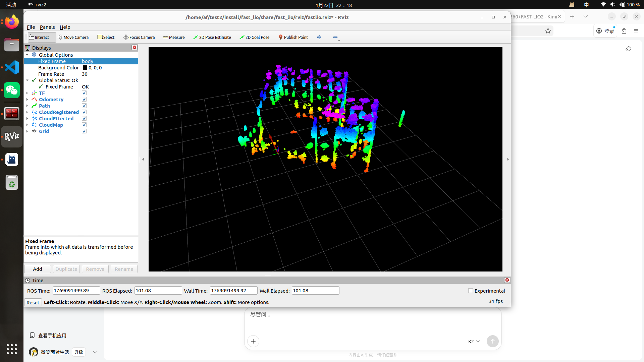Close the Displays panel
Viewport: 644px width, 362px height.
tap(135, 48)
